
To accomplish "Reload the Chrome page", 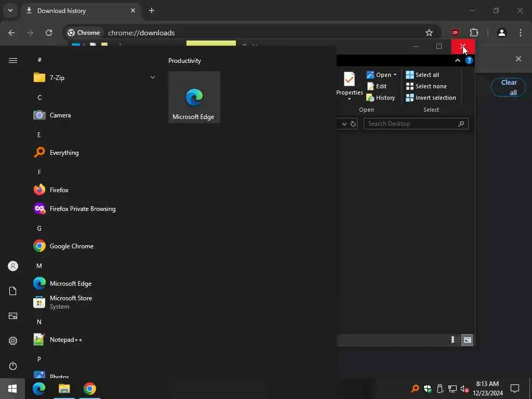I will click(x=49, y=33).
